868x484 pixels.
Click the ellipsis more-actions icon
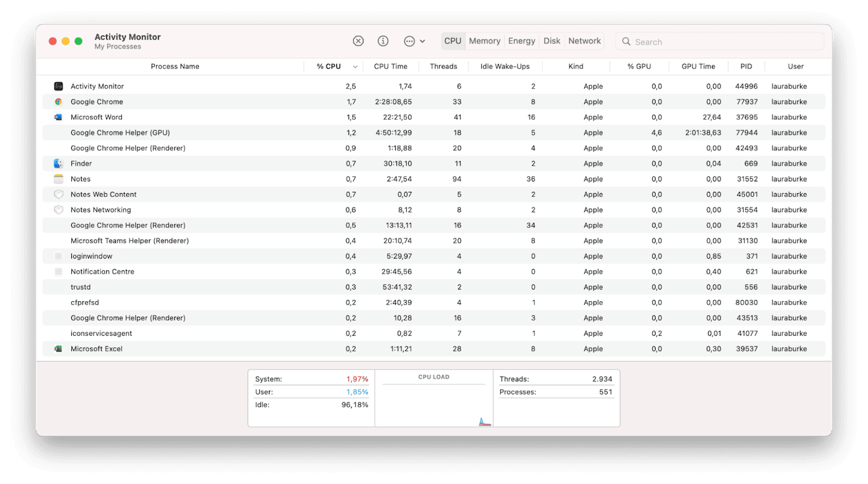click(409, 41)
